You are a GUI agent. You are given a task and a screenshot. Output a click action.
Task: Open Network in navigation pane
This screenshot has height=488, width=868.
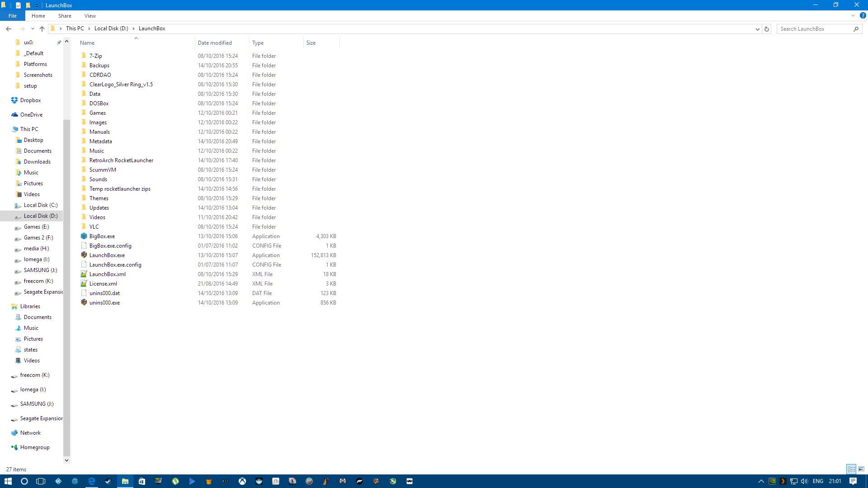pos(30,433)
